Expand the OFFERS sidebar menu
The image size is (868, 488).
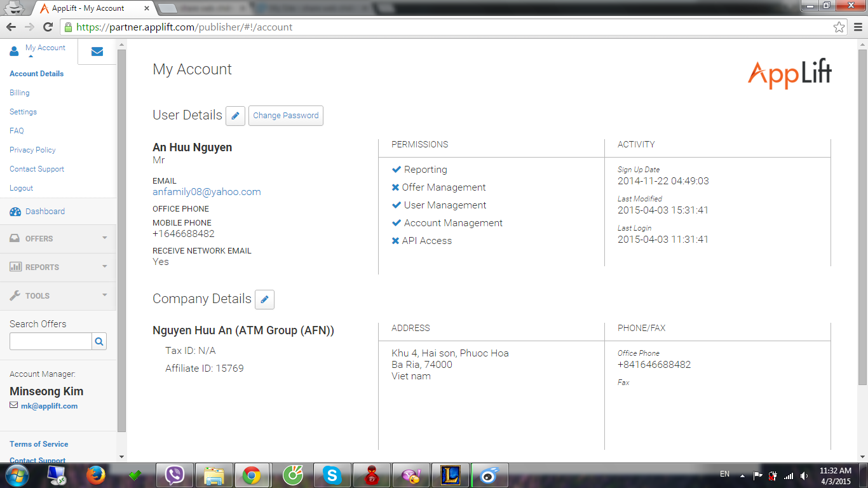58,239
